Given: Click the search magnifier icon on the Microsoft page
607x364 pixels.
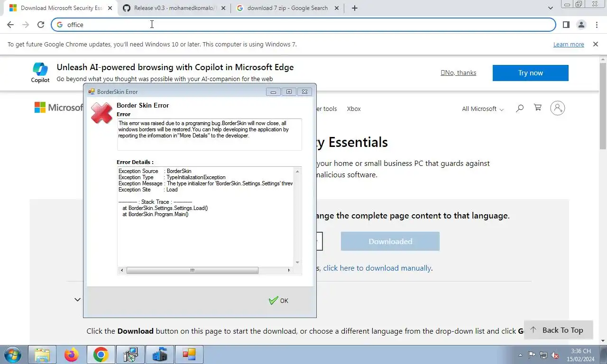Looking at the screenshot, I should click(520, 108).
